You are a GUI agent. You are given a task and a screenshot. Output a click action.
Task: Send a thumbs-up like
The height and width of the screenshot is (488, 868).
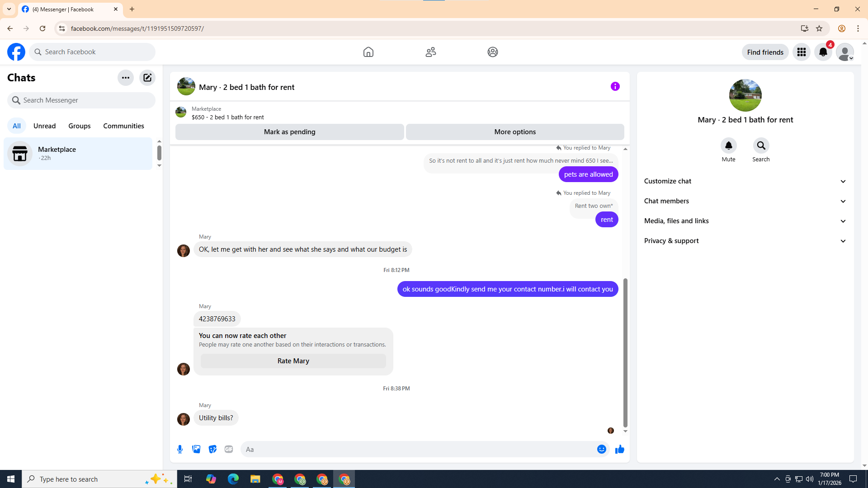[619, 449]
